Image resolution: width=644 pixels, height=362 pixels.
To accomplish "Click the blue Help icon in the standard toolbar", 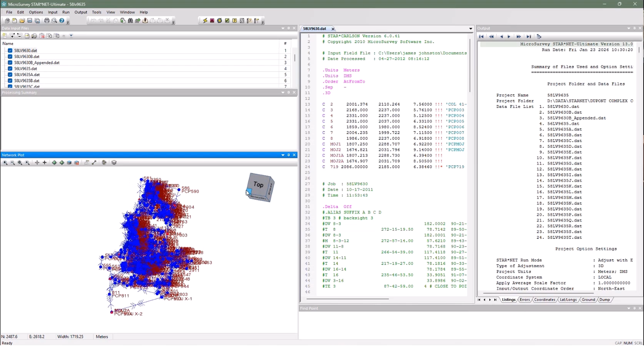I will (x=62, y=20).
